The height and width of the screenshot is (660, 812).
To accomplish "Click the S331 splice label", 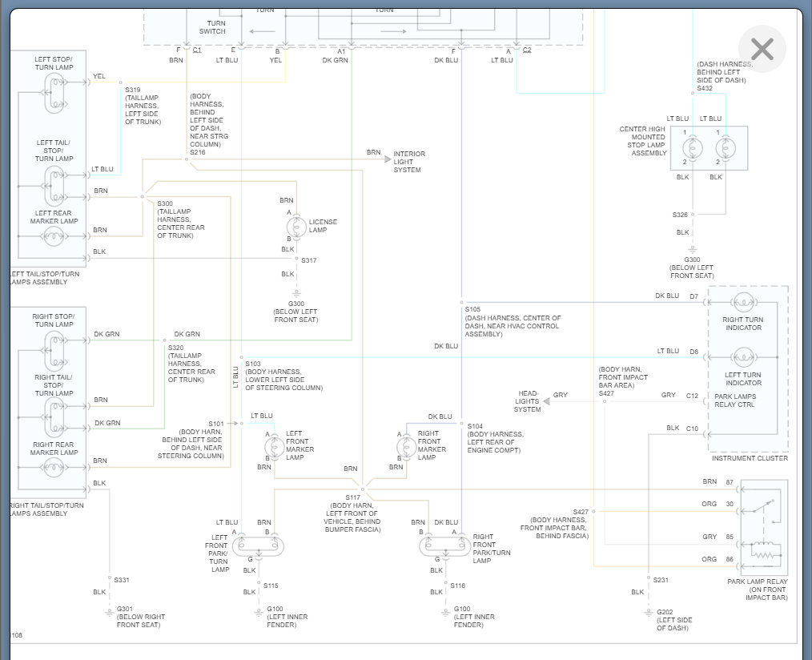I will click(122, 580).
